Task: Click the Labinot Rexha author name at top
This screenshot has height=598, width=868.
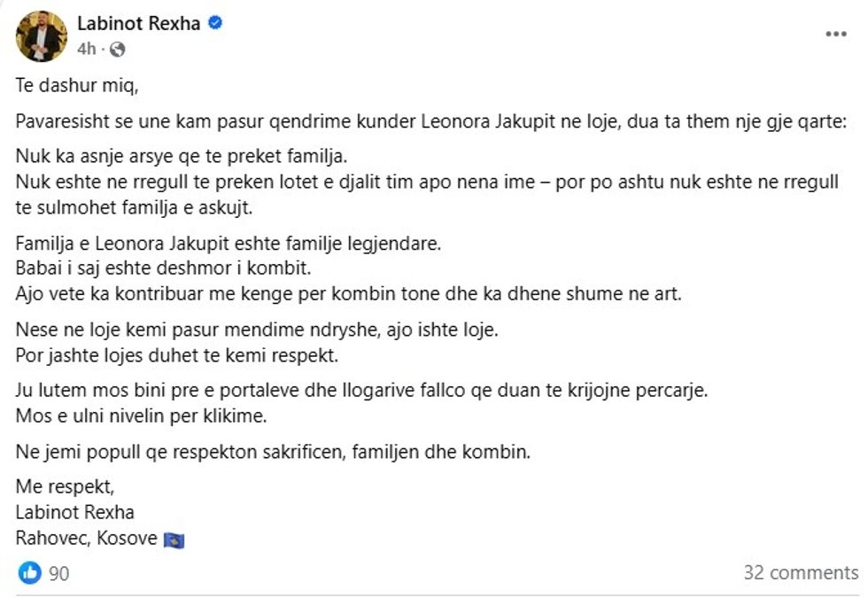Action: [139, 24]
